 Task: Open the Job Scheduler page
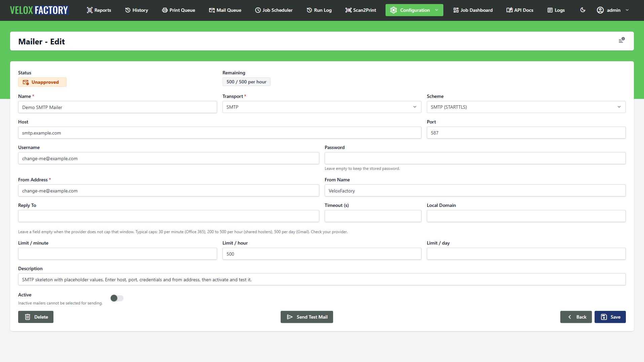(274, 10)
